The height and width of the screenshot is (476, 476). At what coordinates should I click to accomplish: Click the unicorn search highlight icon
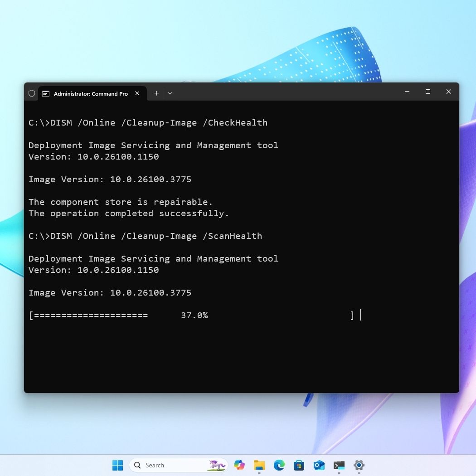(216, 465)
